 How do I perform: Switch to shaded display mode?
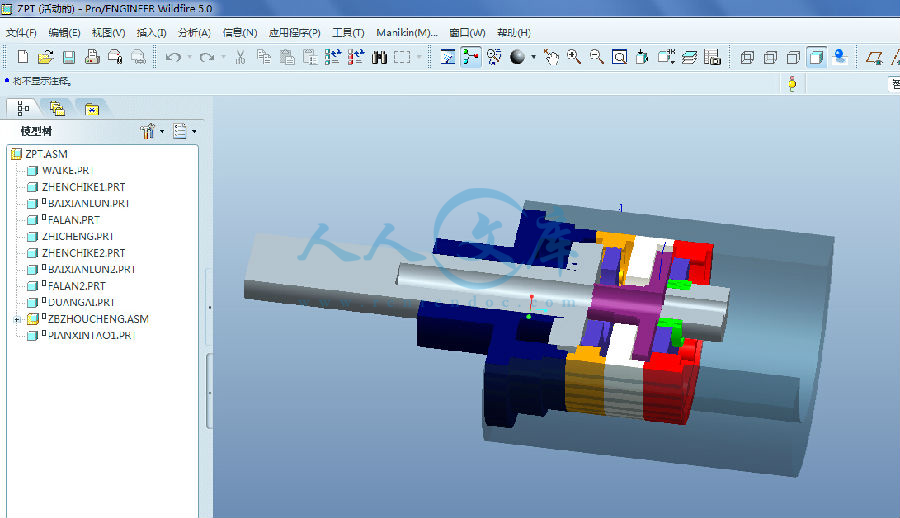pyautogui.click(x=816, y=57)
